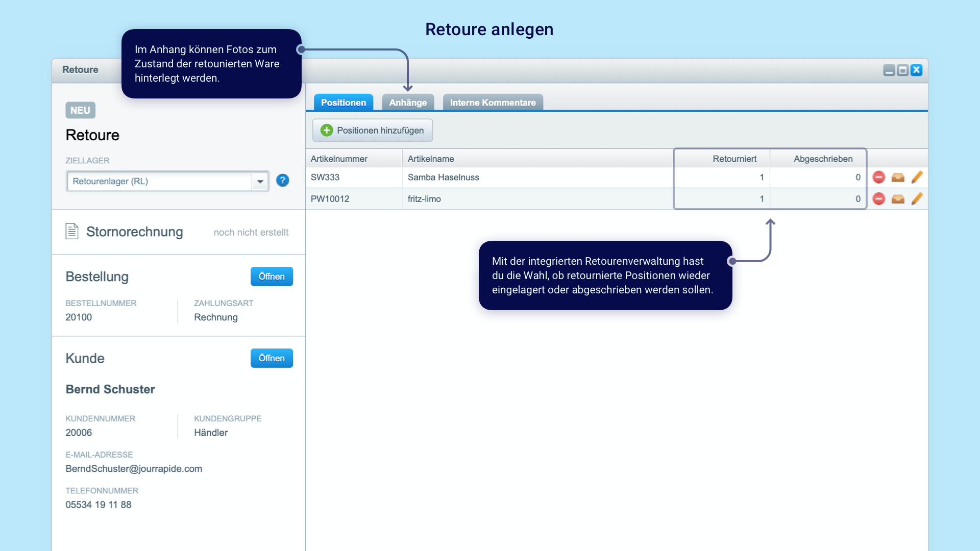Sort by Artikelnummer column header
The height and width of the screenshot is (551, 980).
pos(354,159)
